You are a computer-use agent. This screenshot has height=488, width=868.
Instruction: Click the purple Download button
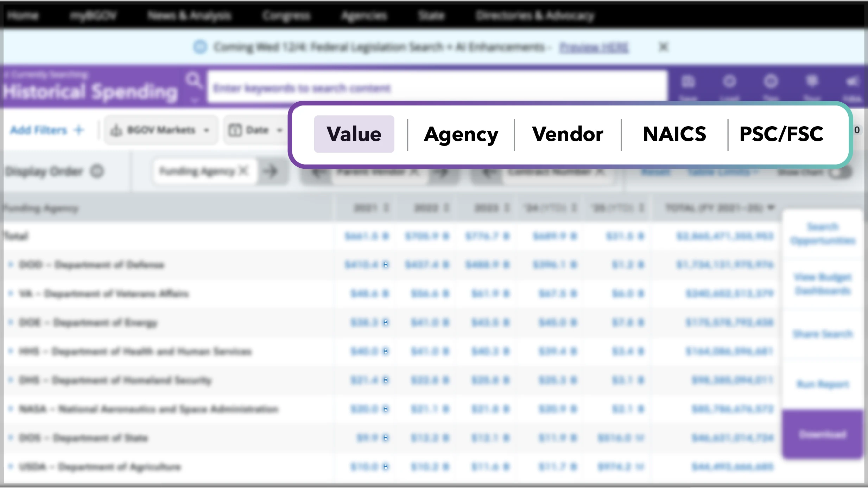(x=822, y=435)
